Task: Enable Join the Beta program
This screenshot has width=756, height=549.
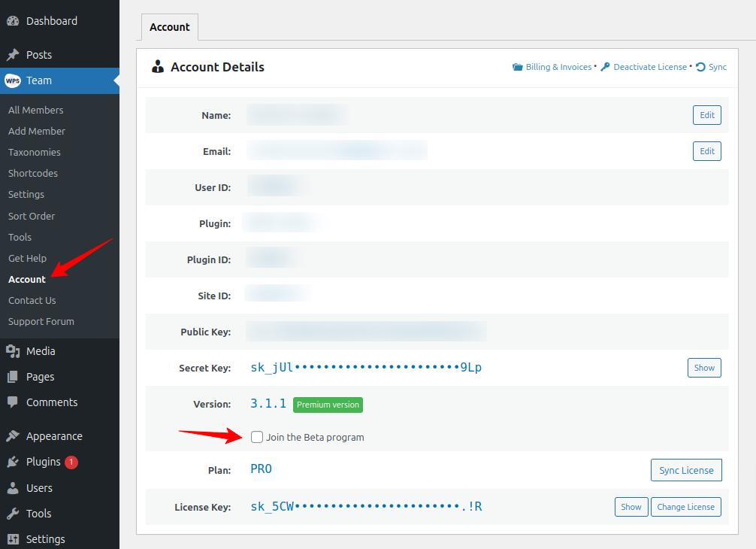Action: pos(257,437)
